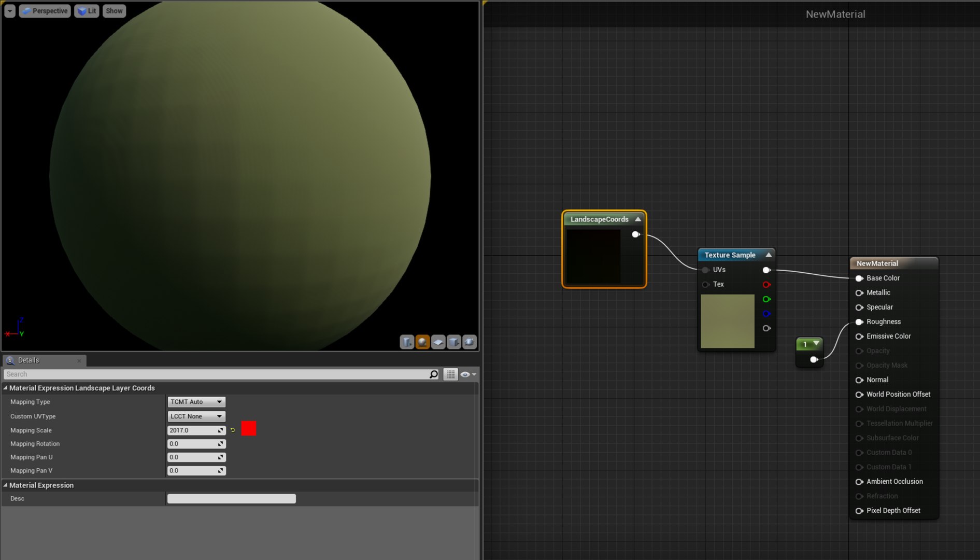Open the details view options eye menu
The height and width of the screenshot is (560, 980).
click(x=468, y=374)
